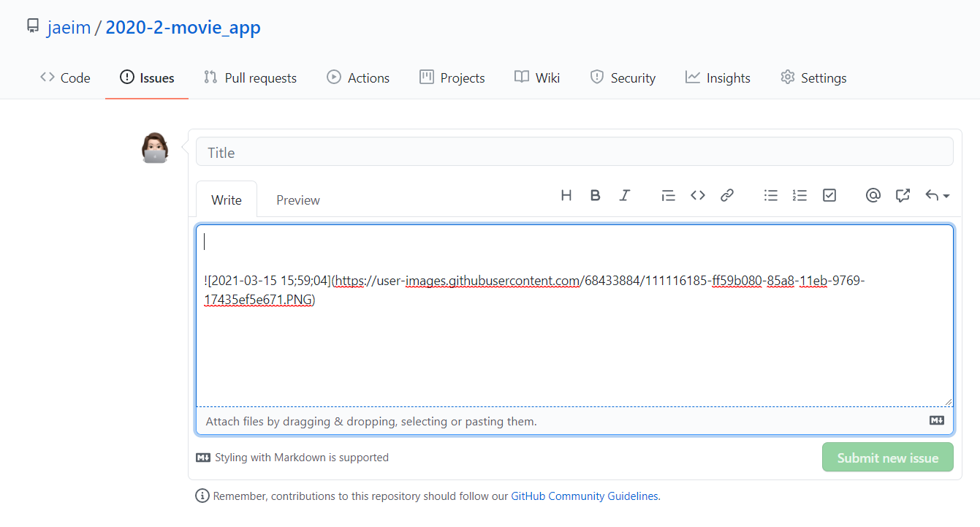The width and height of the screenshot is (980, 527).
Task: Click Submit new issue button
Action: (887, 458)
